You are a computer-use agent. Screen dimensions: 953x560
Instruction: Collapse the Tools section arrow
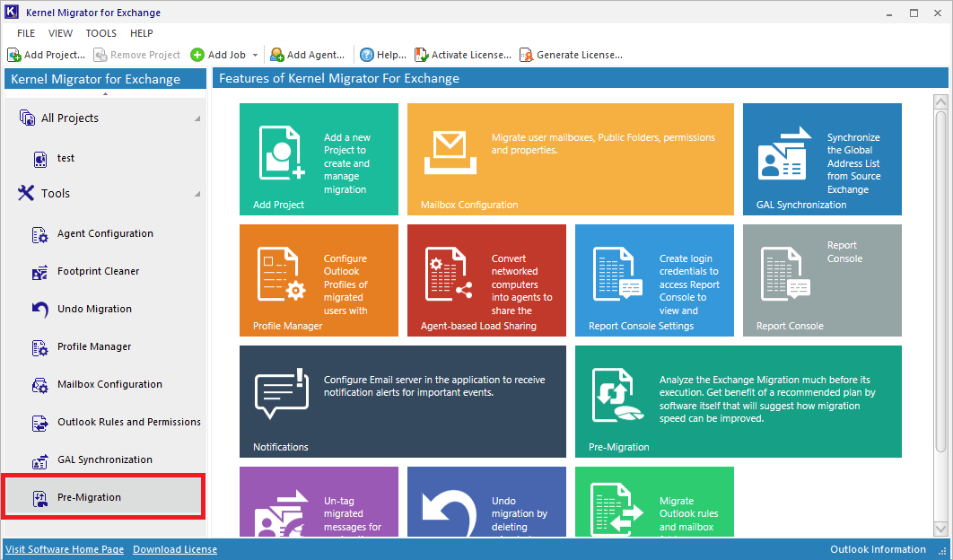197,194
